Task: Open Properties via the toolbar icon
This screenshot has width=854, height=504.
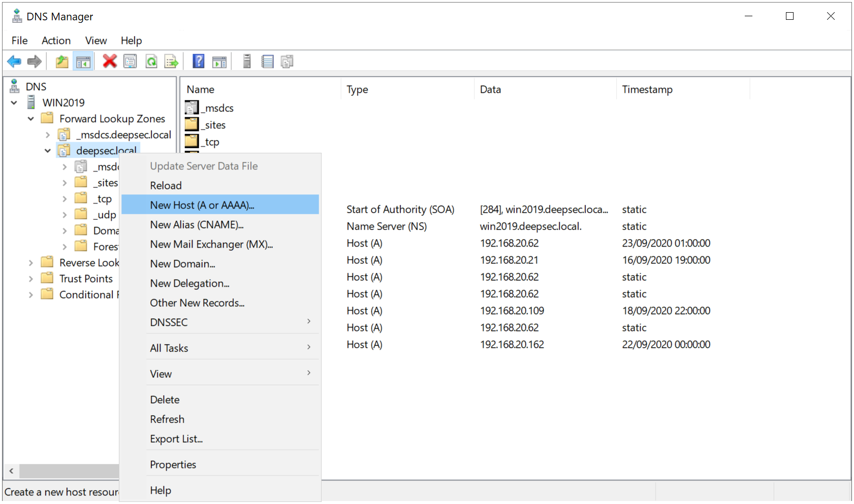Action: (131, 62)
